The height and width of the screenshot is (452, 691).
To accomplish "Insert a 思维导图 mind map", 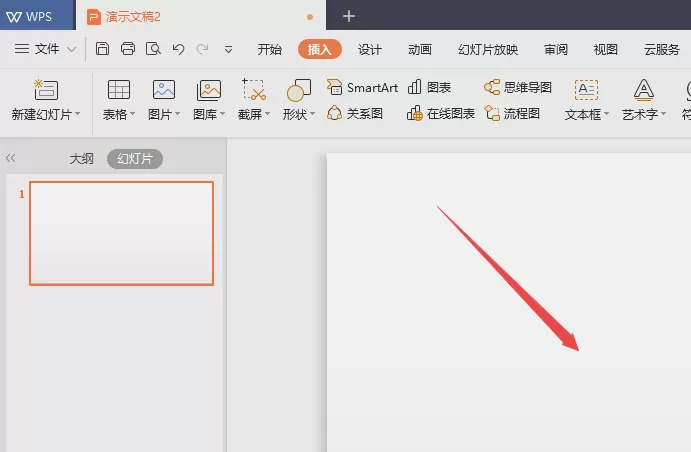I will click(518, 87).
